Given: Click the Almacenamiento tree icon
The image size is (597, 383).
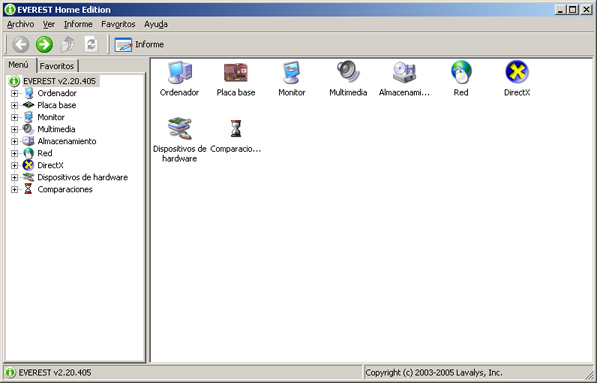Looking at the screenshot, I should click(28, 141).
